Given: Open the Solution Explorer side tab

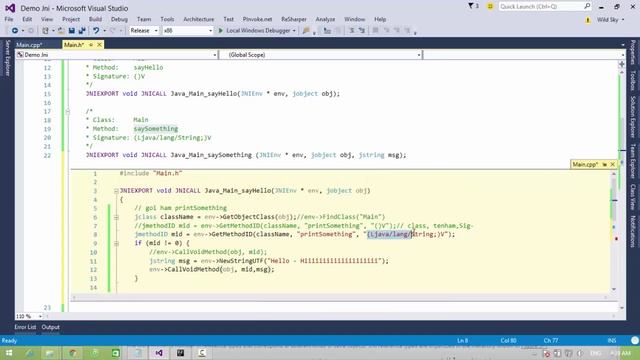Looking at the screenshot, I should pos(633,117).
